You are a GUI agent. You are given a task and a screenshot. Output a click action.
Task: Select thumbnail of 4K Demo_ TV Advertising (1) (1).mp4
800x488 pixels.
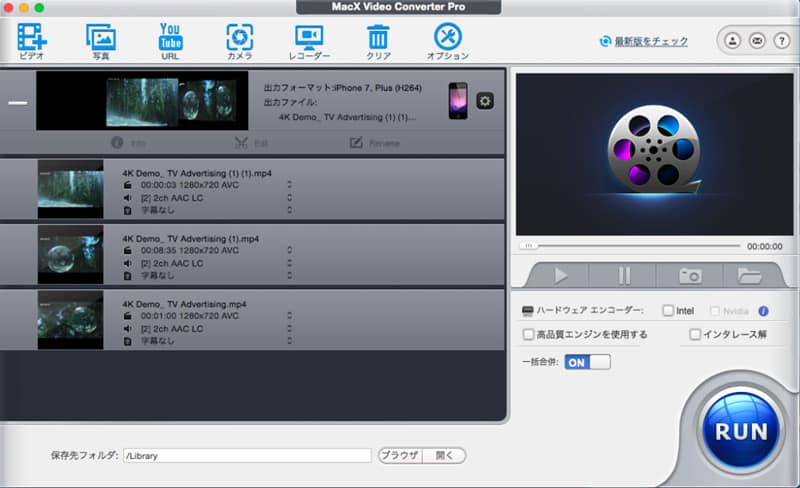[70, 189]
